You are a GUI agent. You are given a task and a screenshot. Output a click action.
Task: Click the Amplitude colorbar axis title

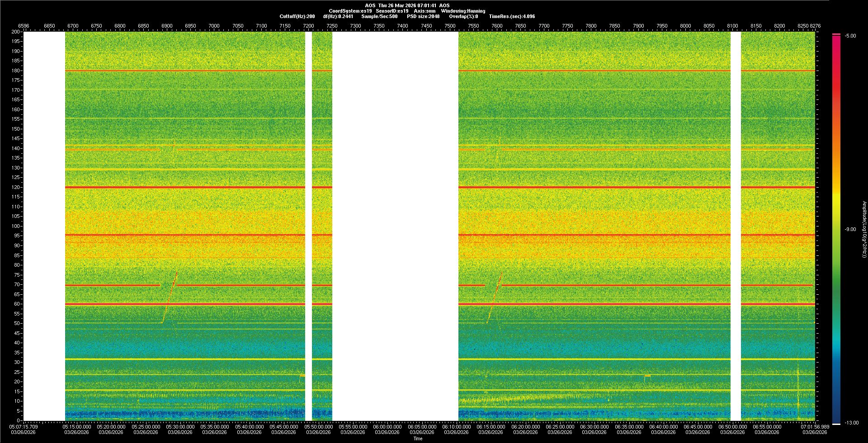tap(864, 229)
